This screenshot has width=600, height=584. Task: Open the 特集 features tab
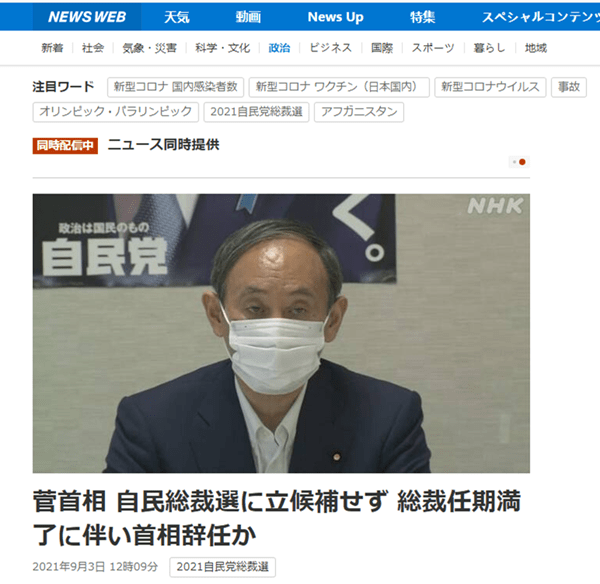pyautogui.click(x=422, y=17)
